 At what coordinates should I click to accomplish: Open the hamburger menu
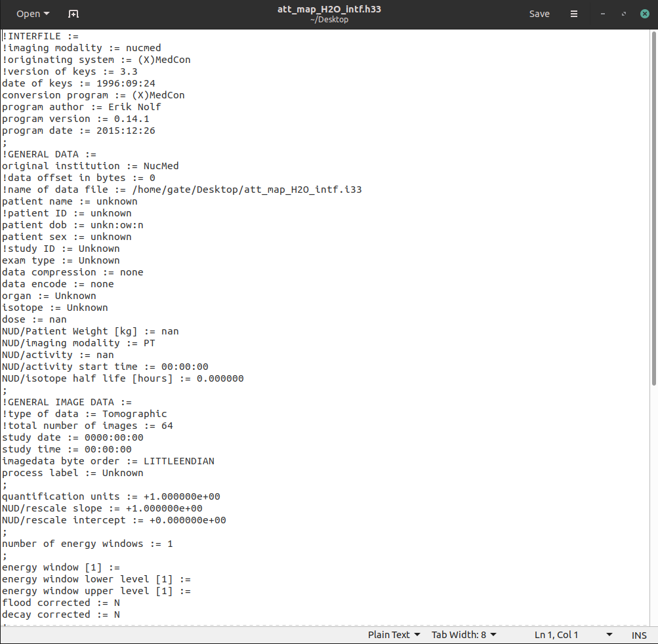[x=573, y=14]
